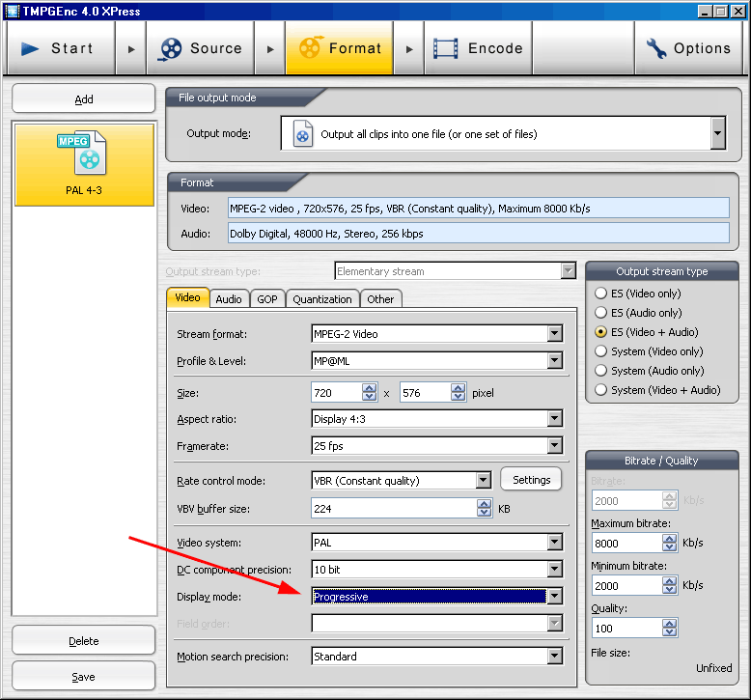The width and height of the screenshot is (751, 700).
Task: Expand the Rate control mode dropdown
Action: 484,480
